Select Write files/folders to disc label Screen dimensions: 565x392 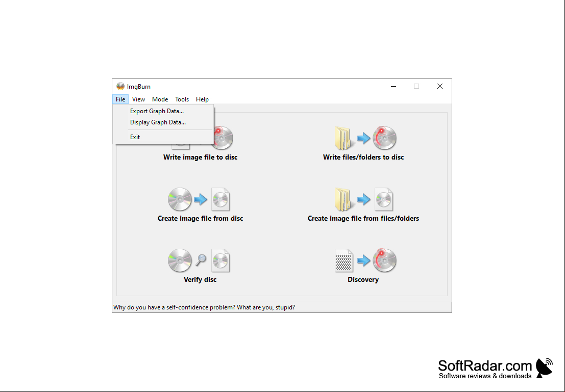click(363, 158)
